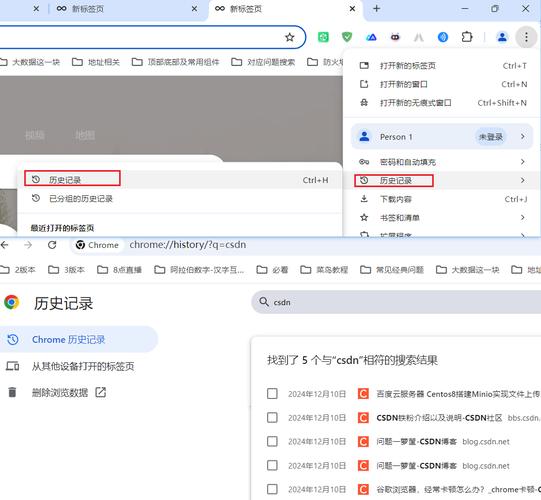541x500 pixels.
Task: Click the magnifier icon in the history search box
Action: point(264,302)
